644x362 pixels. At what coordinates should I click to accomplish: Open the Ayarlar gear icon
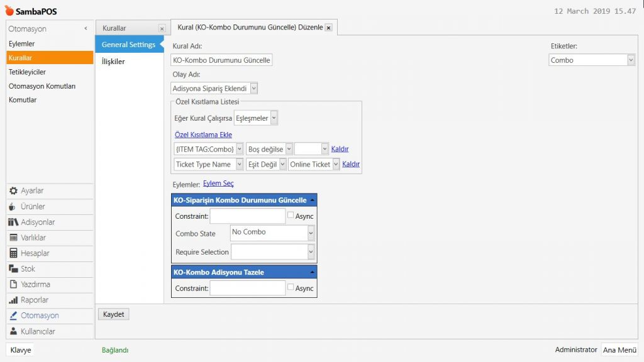pyautogui.click(x=13, y=191)
